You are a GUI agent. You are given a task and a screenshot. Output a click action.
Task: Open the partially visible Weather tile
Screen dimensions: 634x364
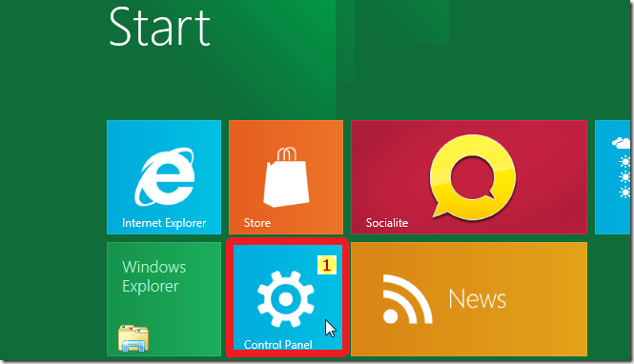(612, 177)
